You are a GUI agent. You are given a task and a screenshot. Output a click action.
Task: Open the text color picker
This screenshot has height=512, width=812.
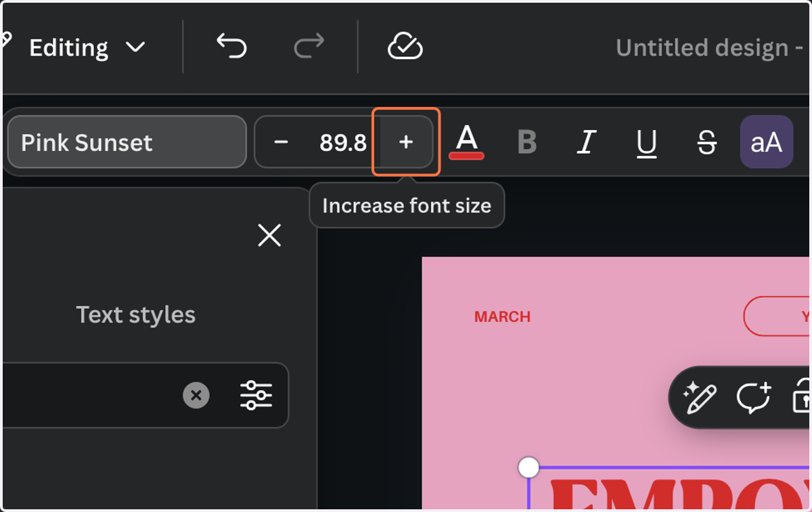pyautogui.click(x=466, y=142)
